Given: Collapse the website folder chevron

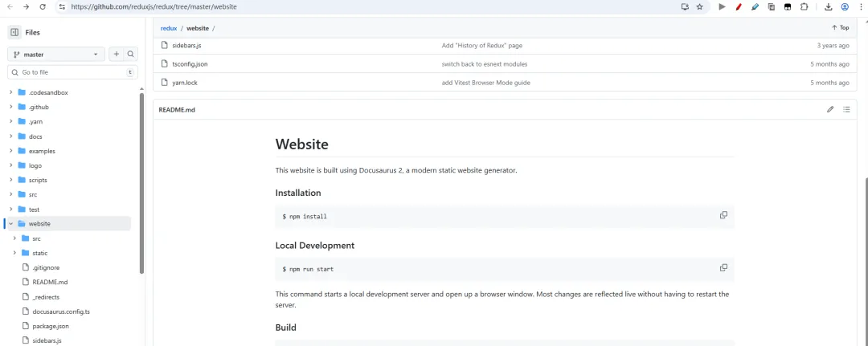Looking at the screenshot, I should coord(10,224).
